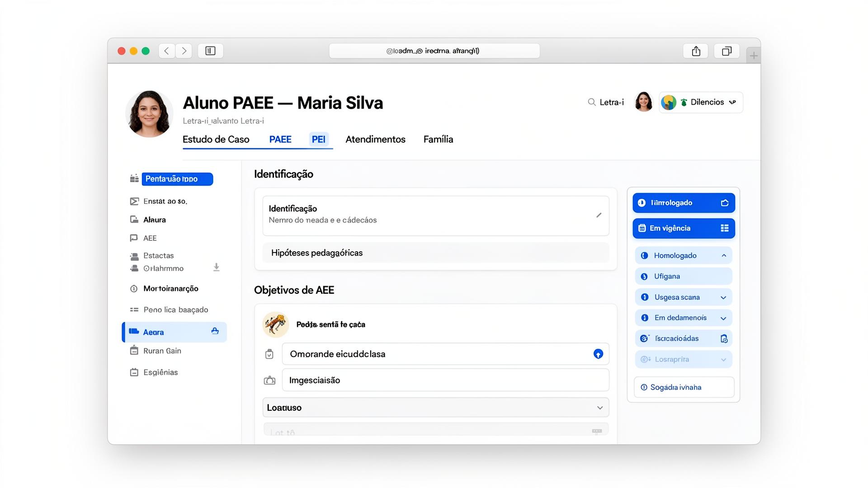This screenshot has width=868, height=488.
Task: Switch to the PAEE tab
Action: tap(280, 139)
